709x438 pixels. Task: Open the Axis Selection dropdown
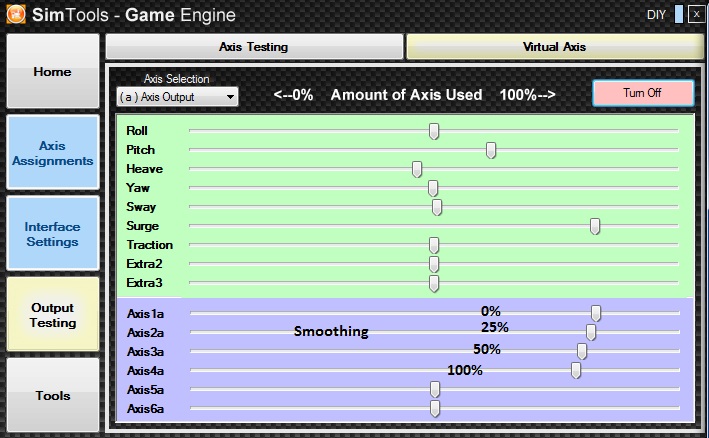(177, 97)
